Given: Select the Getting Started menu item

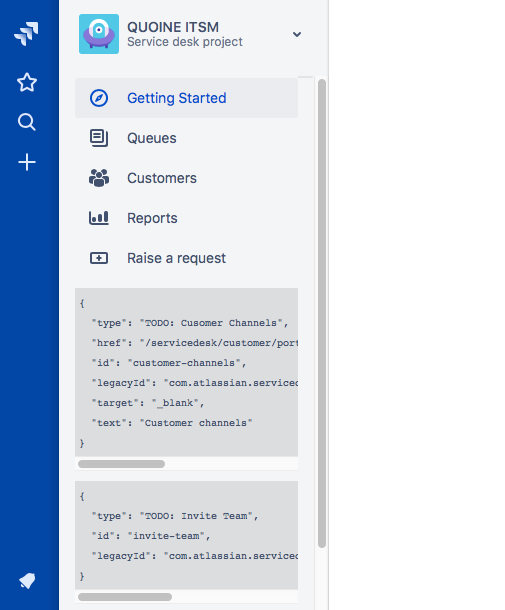Looking at the screenshot, I should click(186, 98).
